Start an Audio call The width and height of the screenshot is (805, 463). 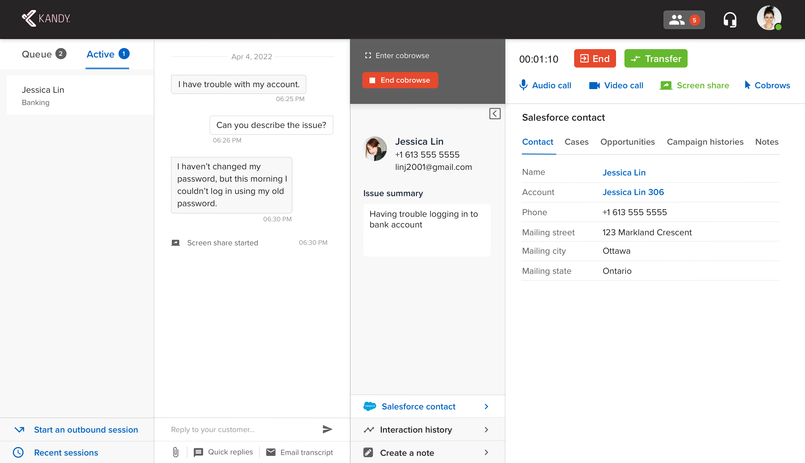[545, 85]
